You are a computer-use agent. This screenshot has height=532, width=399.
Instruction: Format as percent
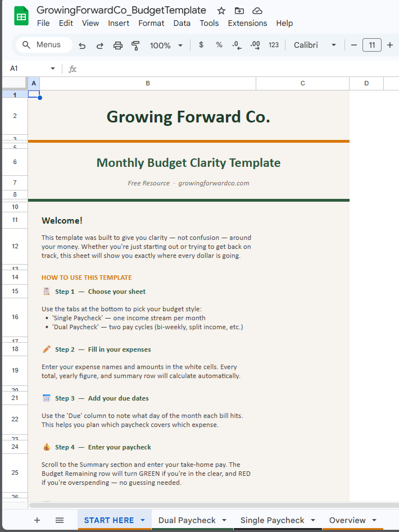point(219,45)
